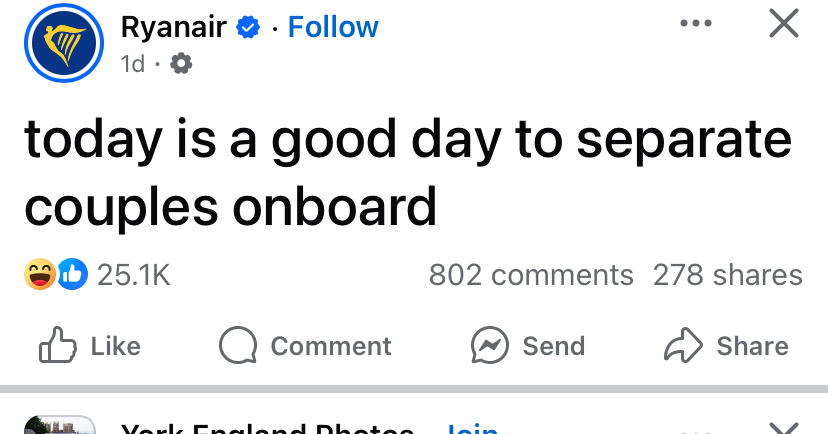Click the post text about separating couples

click(x=400, y=172)
